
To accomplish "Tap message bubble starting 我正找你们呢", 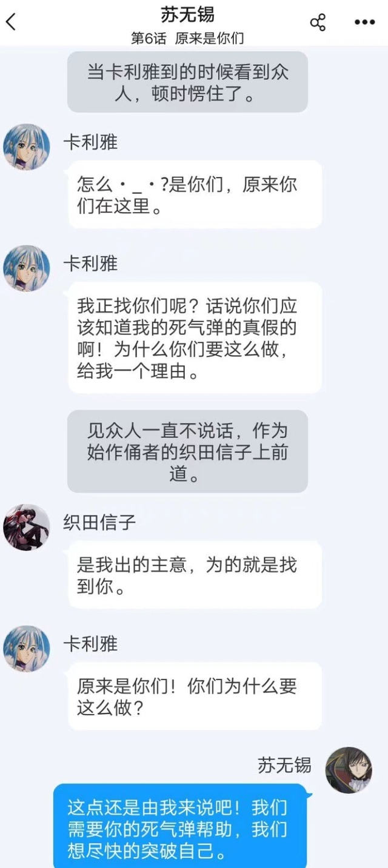I will [x=195, y=337].
